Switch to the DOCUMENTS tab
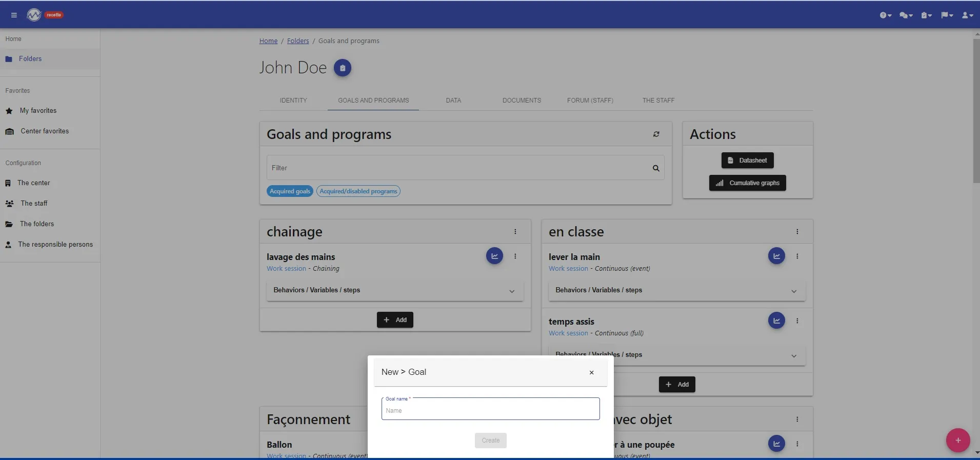Viewport: 980px width, 460px height. [x=522, y=101]
